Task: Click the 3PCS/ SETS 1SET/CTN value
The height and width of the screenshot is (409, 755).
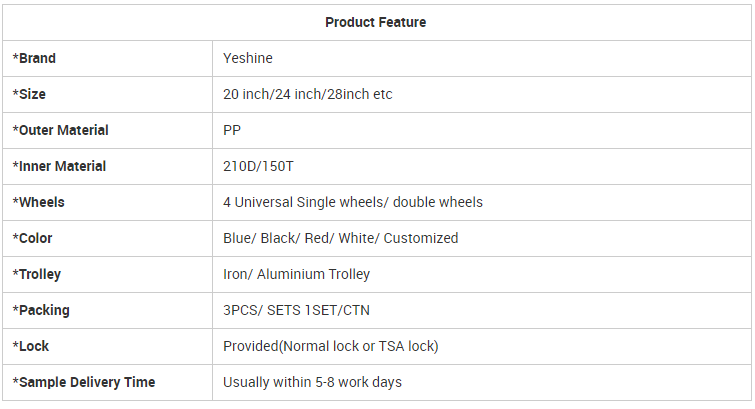Action: tap(297, 310)
